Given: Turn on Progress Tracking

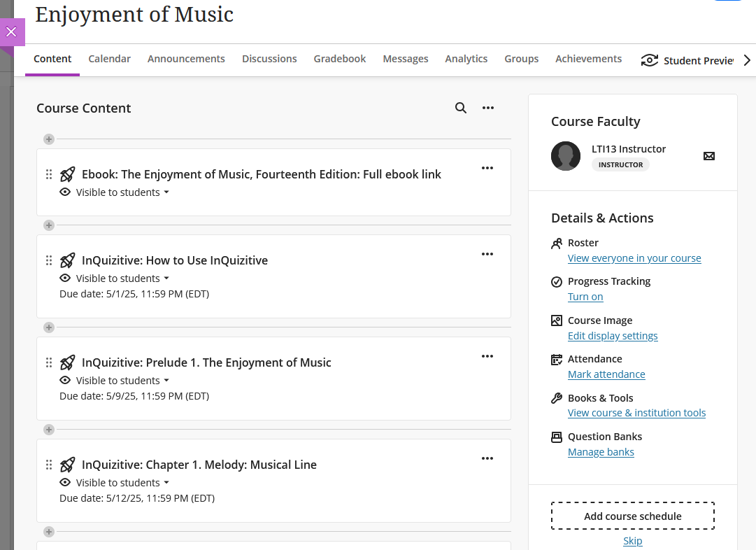Looking at the screenshot, I should tap(585, 297).
